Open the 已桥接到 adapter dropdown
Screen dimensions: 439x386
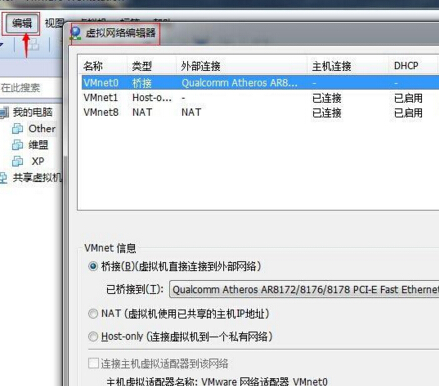click(304, 289)
